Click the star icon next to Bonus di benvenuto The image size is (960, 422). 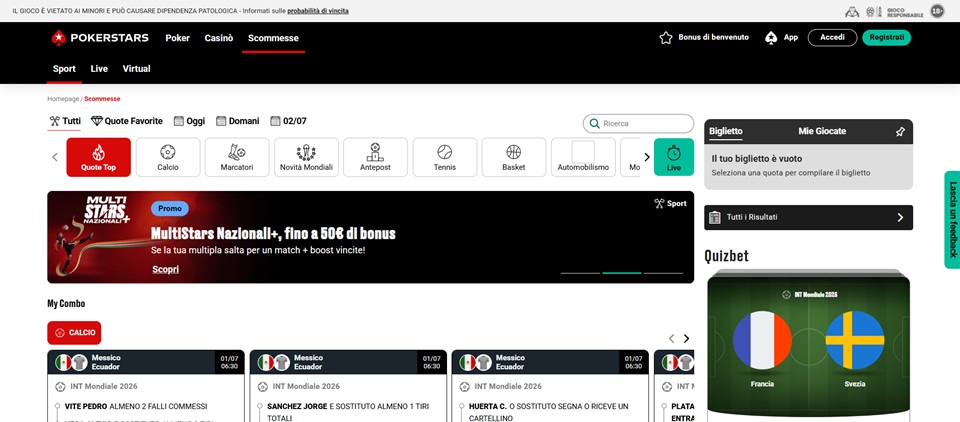666,38
